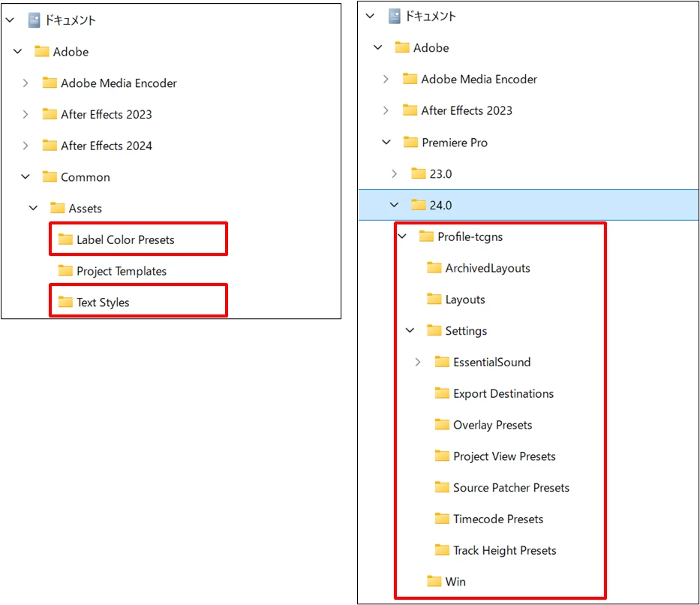
Task: Select the 'Track Height Presets' folder name
Action: 505,550
